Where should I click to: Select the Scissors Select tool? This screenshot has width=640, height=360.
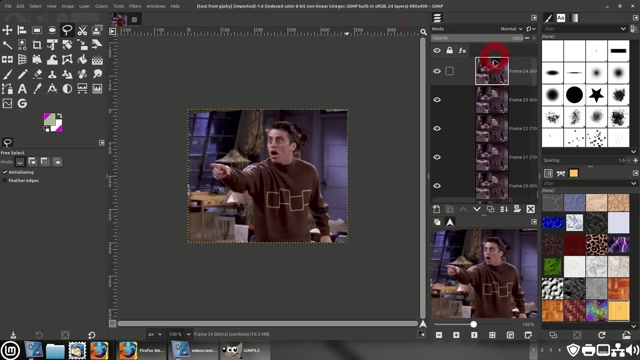82,30
